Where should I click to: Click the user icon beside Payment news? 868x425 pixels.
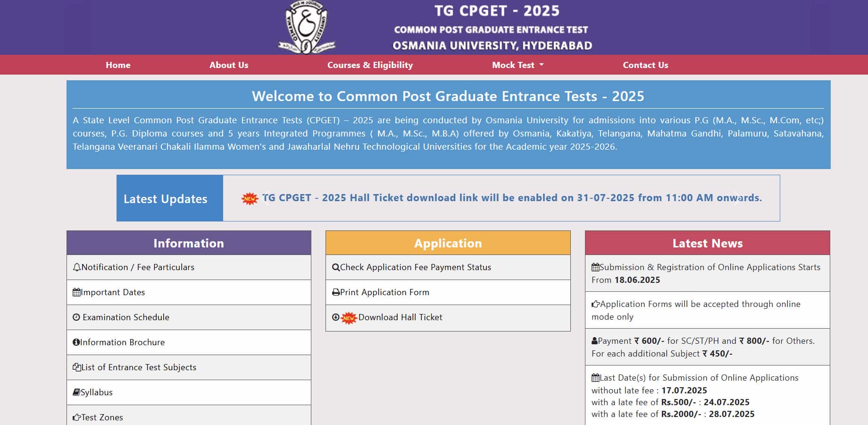(x=594, y=341)
